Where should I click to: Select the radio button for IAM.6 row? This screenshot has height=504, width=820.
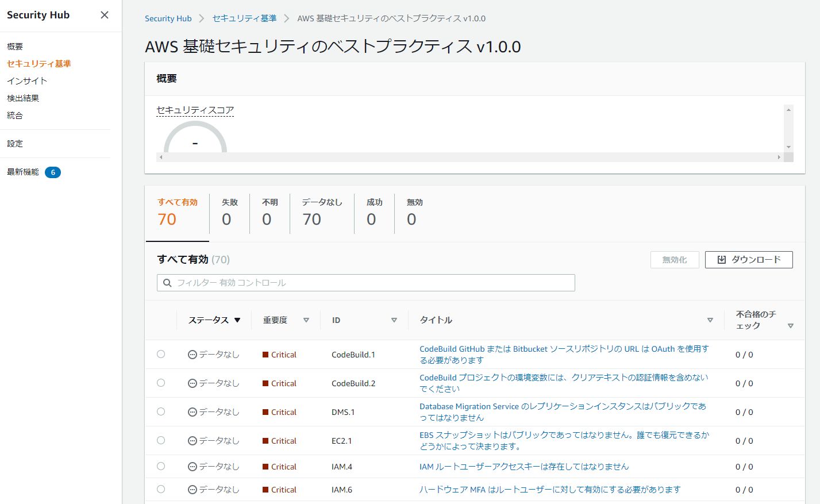coord(161,489)
